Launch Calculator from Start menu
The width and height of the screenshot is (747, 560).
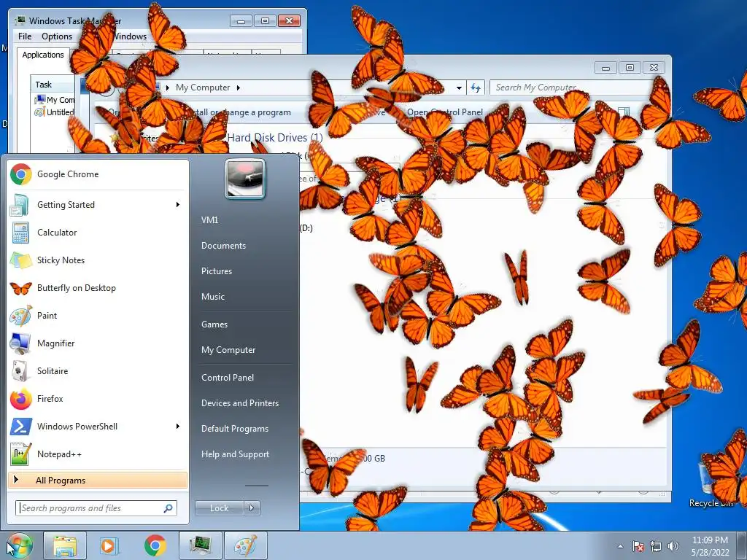tap(98, 233)
